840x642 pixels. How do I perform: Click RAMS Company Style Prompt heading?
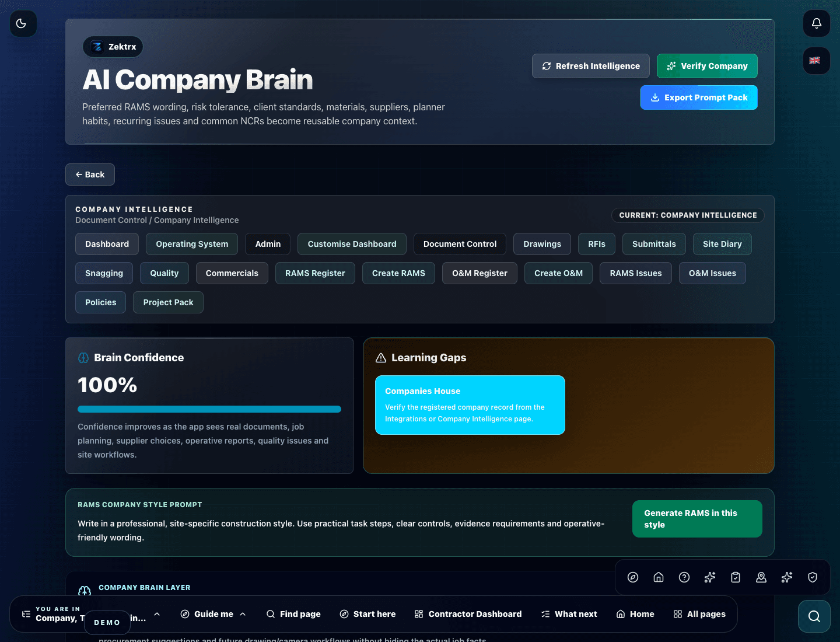pyautogui.click(x=140, y=505)
